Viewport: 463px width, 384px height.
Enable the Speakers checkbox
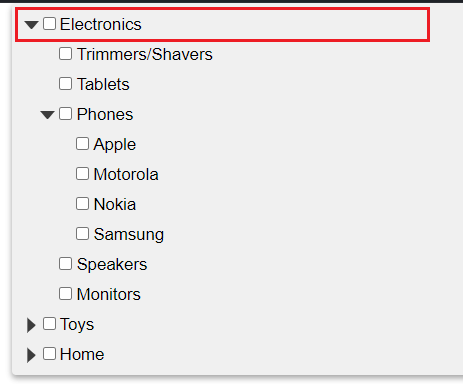pyautogui.click(x=65, y=264)
